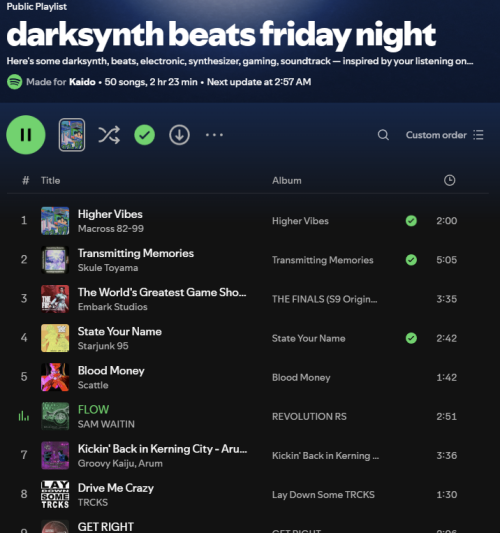Open the Higher Vibes song title
Viewport: 500px width, 533px height.
[x=110, y=214]
